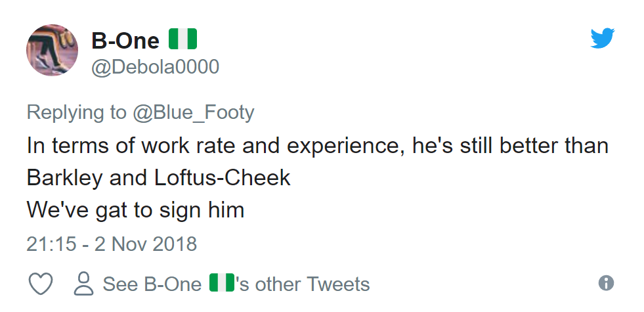
Task: Click the flag emoji in the footer link
Action: click(221, 283)
